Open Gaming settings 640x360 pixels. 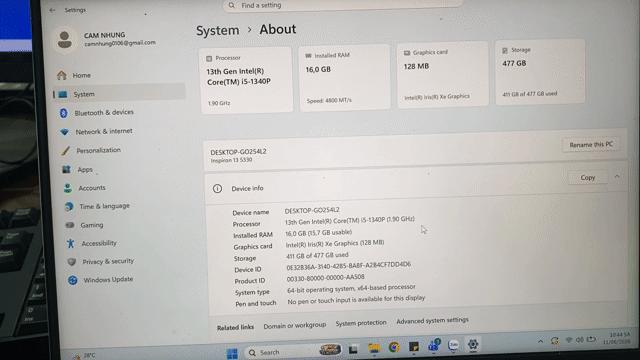click(x=84, y=225)
